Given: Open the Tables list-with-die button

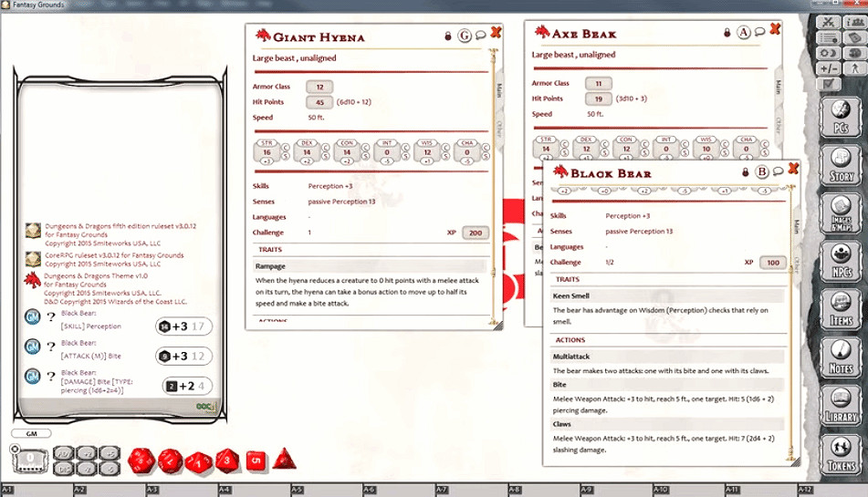Looking at the screenshot, I should pyautogui.click(x=829, y=38).
